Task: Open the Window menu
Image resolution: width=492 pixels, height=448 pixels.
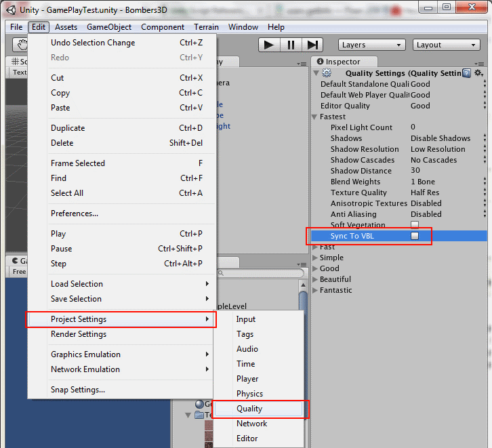Action: [x=243, y=27]
